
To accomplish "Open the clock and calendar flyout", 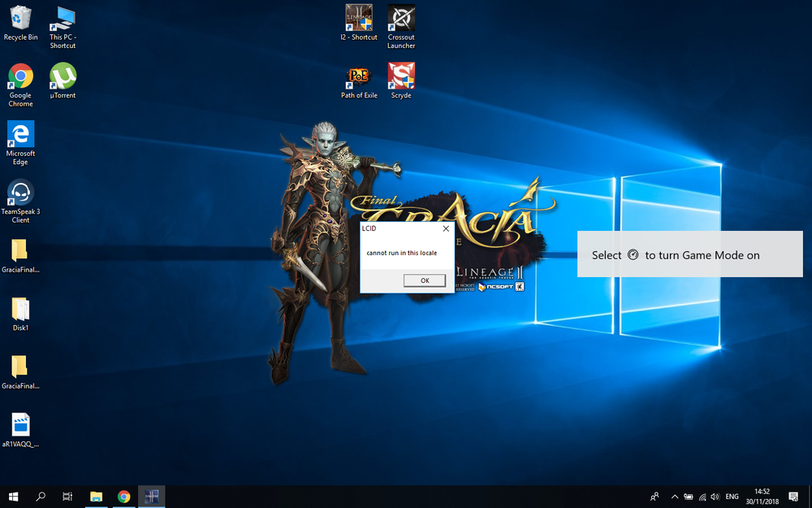I will [762, 496].
